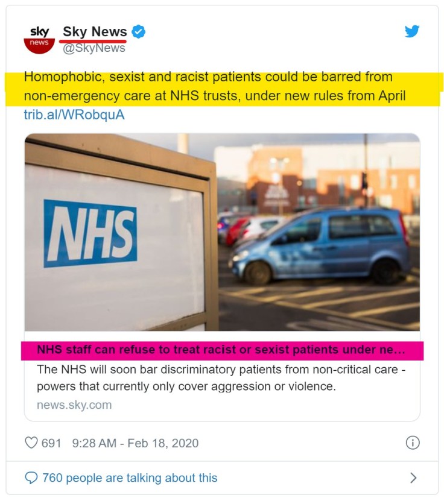Click the Twitter bird logo
Viewport: 444px width, 504px height.
[x=412, y=31]
